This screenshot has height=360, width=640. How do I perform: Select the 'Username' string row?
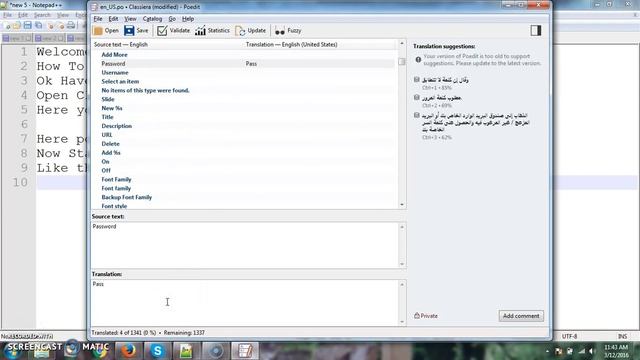[244, 73]
